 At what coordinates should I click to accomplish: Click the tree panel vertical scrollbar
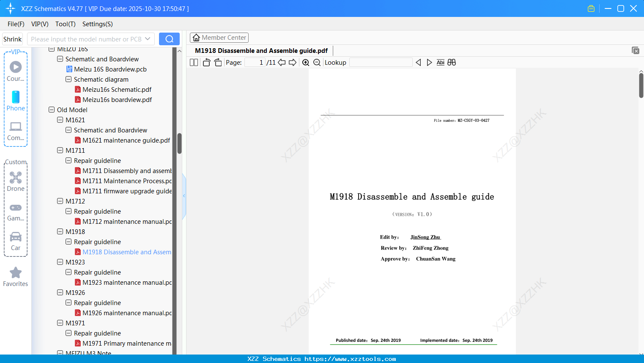[179, 144]
